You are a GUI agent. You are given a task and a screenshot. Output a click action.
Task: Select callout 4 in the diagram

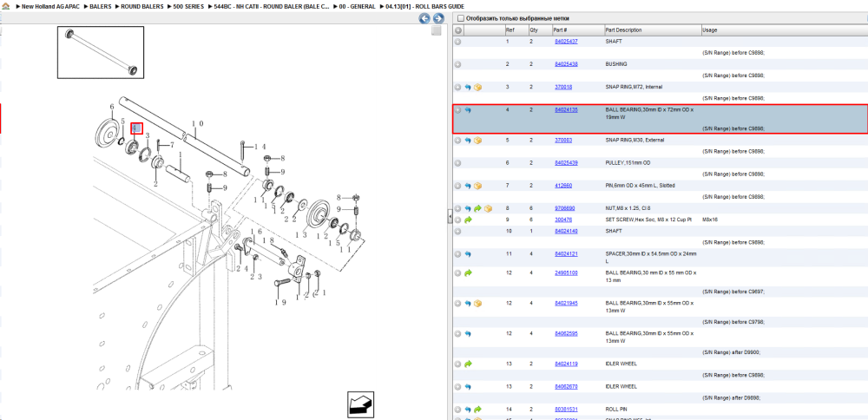[136, 128]
